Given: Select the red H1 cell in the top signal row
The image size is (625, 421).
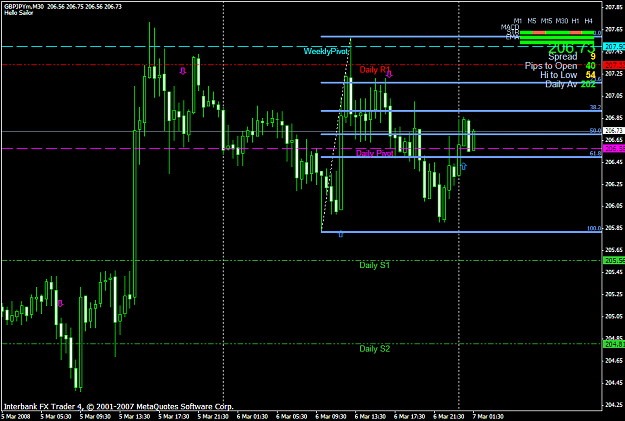Looking at the screenshot, I should pos(576,33).
